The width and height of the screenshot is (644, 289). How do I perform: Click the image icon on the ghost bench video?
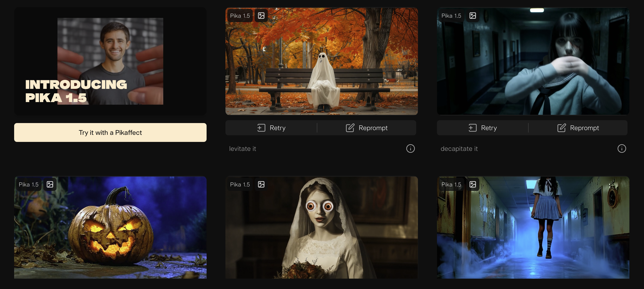pyautogui.click(x=261, y=16)
